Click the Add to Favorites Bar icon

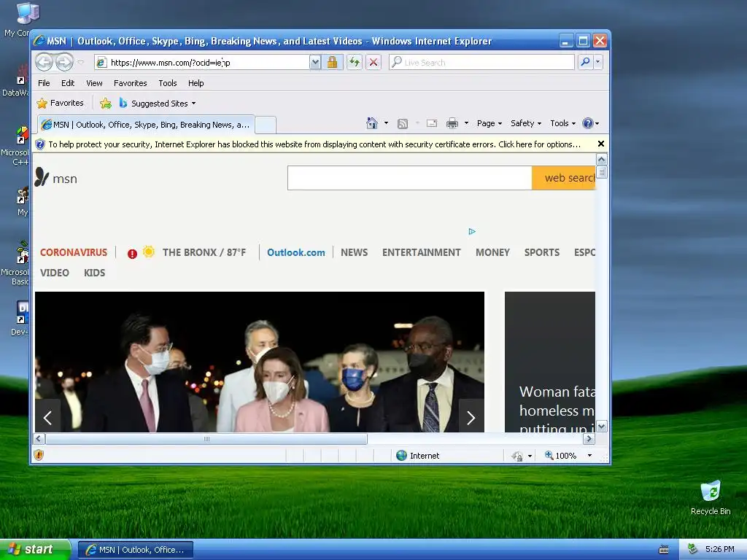pyautogui.click(x=106, y=103)
